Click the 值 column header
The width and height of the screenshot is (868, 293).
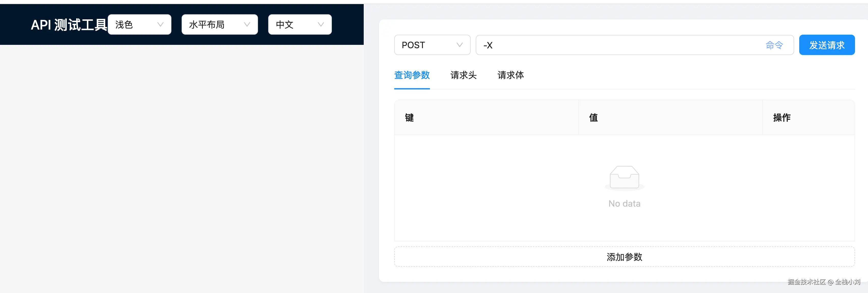click(x=593, y=118)
